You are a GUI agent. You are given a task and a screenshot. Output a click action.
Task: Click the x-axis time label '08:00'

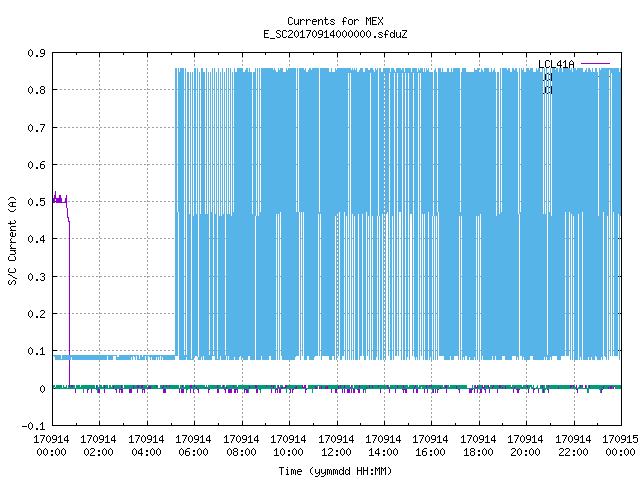point(241,452)
